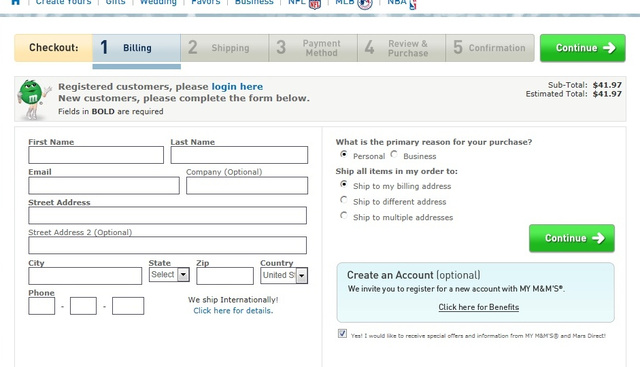640x367 pixels.
Task: Click the Continue button below shipping options
Action: tap(572, 238)
